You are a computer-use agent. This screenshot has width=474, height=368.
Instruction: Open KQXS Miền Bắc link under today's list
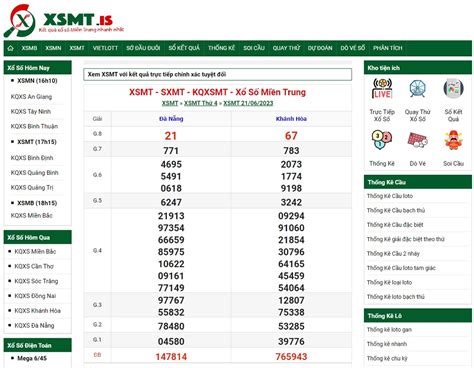32,215
